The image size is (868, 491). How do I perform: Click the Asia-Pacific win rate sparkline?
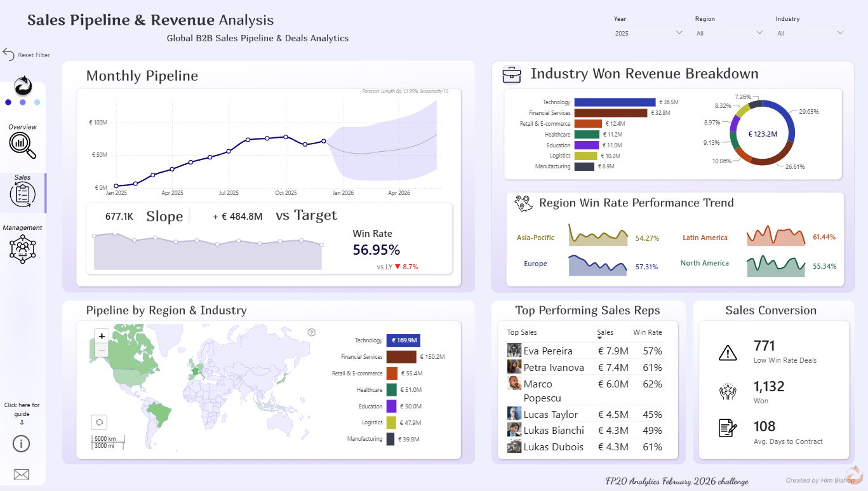[598, 234]
